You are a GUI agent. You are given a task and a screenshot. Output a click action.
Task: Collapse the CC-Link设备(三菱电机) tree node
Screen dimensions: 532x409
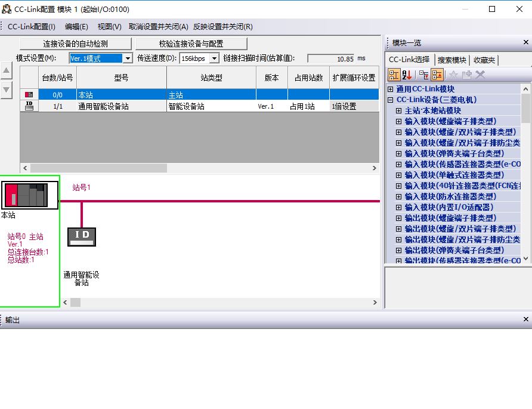391,100
